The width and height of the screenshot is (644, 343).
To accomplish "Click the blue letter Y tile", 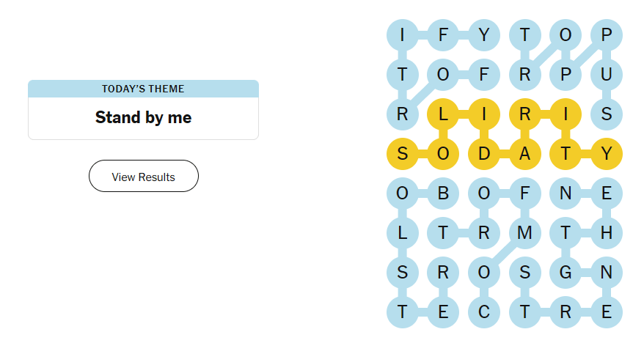I will click(484, 35).
